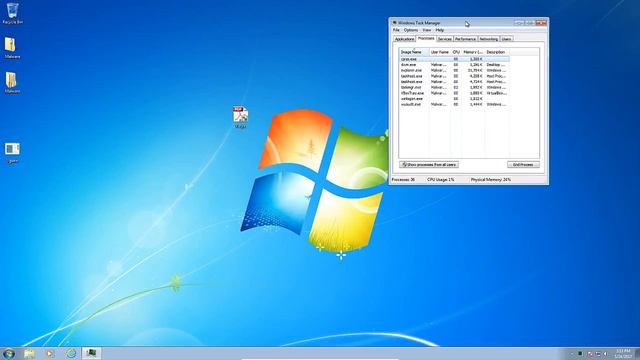Switch to the Networking tab
The height and width of the screenshot is (360, 640).
[x=489, y=39]
